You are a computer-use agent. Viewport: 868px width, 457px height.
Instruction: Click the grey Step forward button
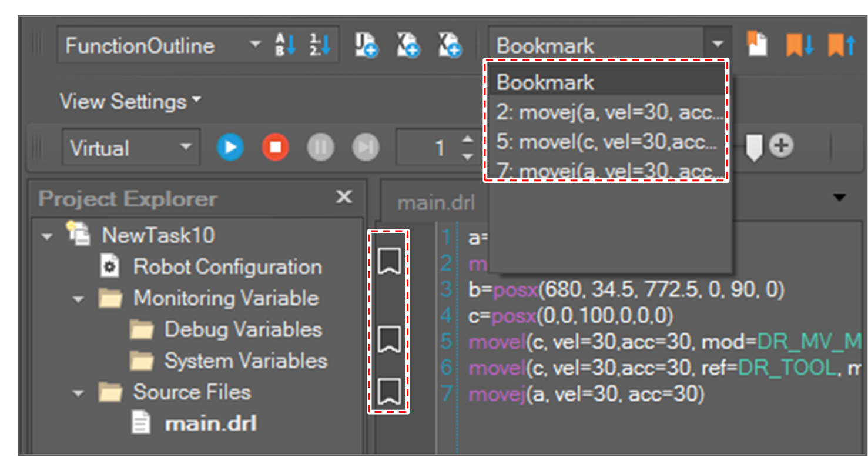pos(365,147)
